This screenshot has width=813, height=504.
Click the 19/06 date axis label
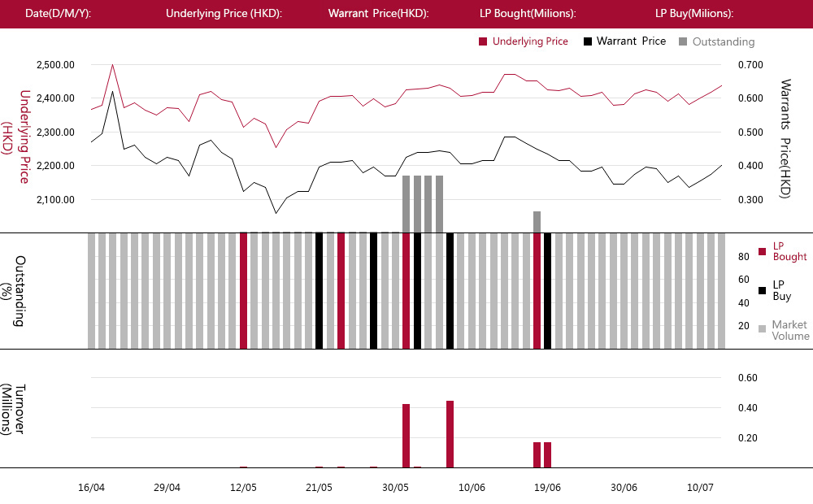(547, 488)
